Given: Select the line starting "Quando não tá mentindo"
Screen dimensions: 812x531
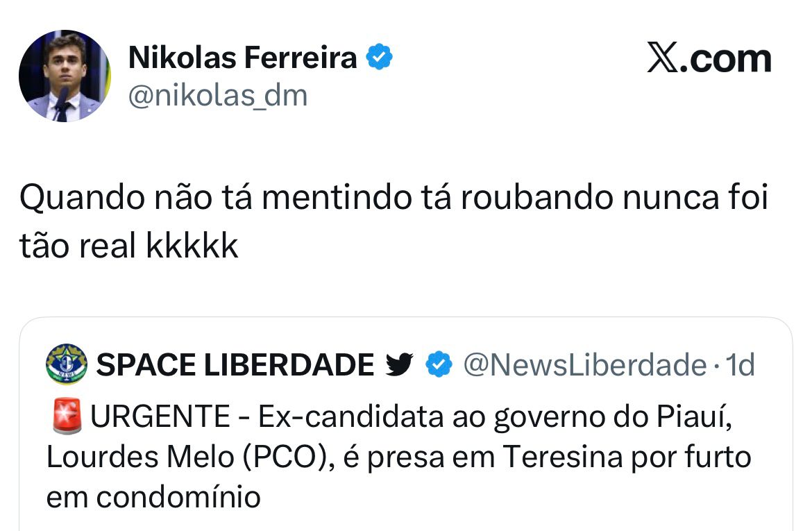Looking at the screenshot, I should 394,199.
